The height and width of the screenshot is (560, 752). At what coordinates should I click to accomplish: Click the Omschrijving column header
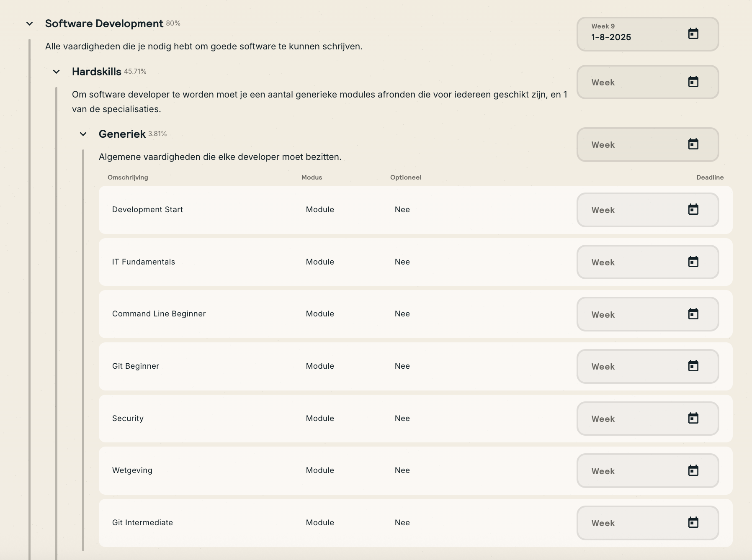[x=128, y=177]
